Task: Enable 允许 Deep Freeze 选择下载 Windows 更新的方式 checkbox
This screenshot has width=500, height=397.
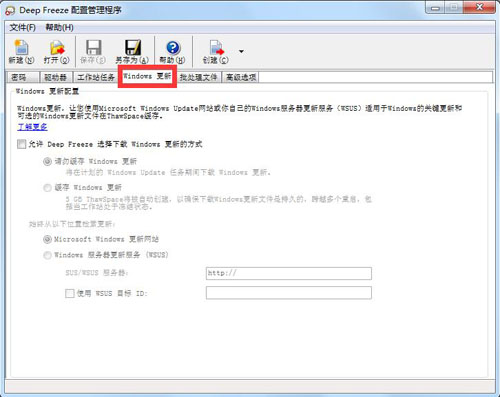Action: pyautogui.click(x=22, y=144)
